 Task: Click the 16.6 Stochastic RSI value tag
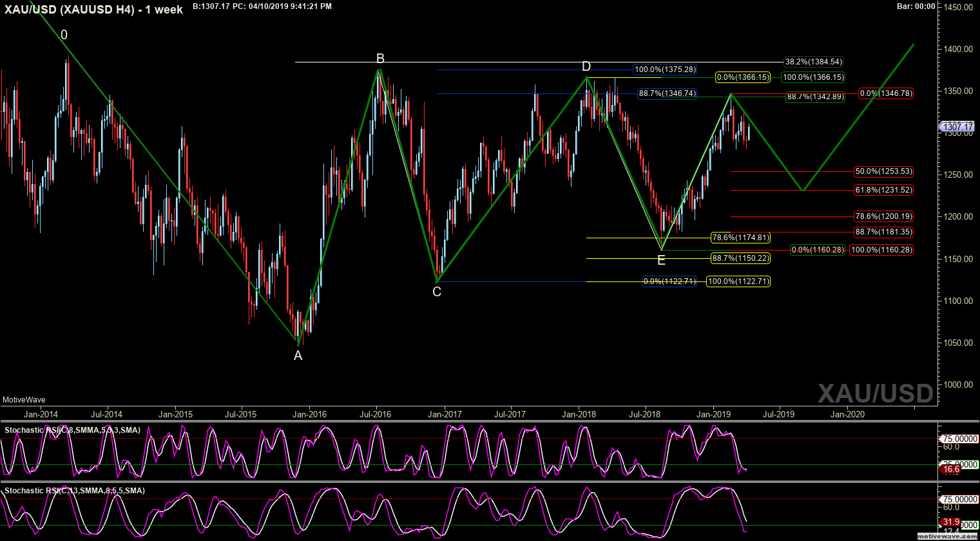point(950,470)
